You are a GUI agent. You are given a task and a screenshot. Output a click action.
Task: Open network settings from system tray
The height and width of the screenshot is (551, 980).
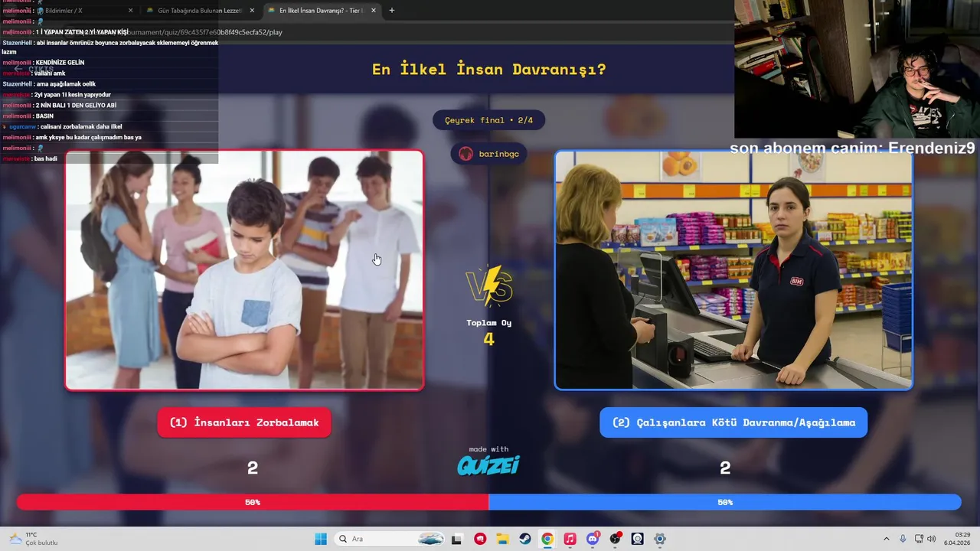919,539
